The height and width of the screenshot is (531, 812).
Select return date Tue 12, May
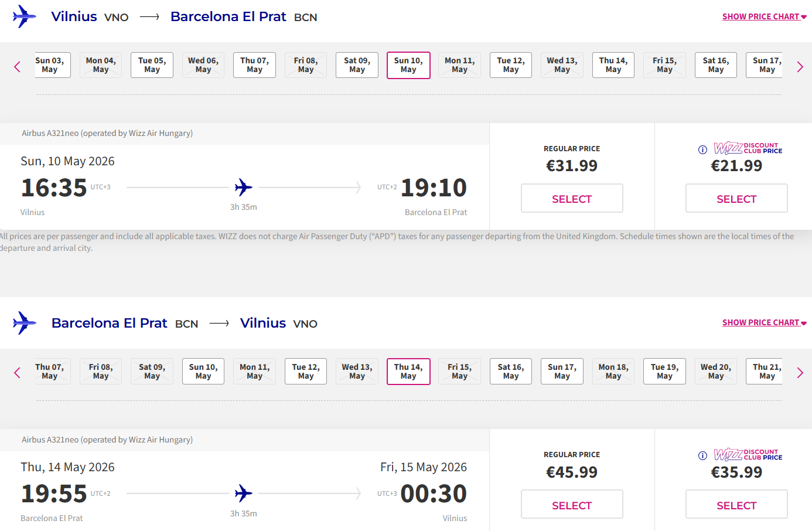coord(306,372)
